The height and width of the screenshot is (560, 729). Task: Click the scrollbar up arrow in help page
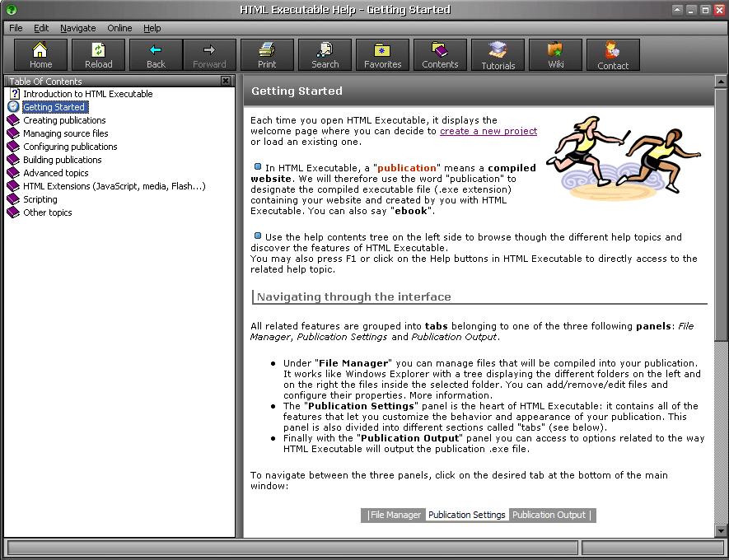click(x=721, y=82)
